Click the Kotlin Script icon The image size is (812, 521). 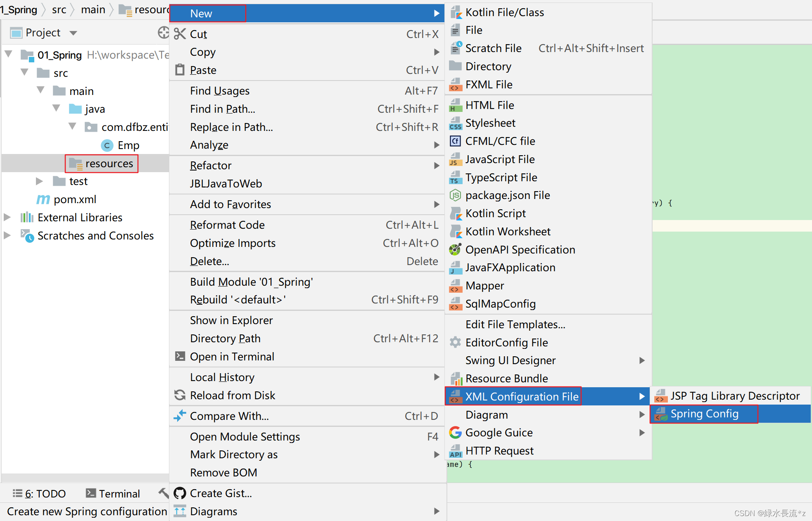point(456,213)
